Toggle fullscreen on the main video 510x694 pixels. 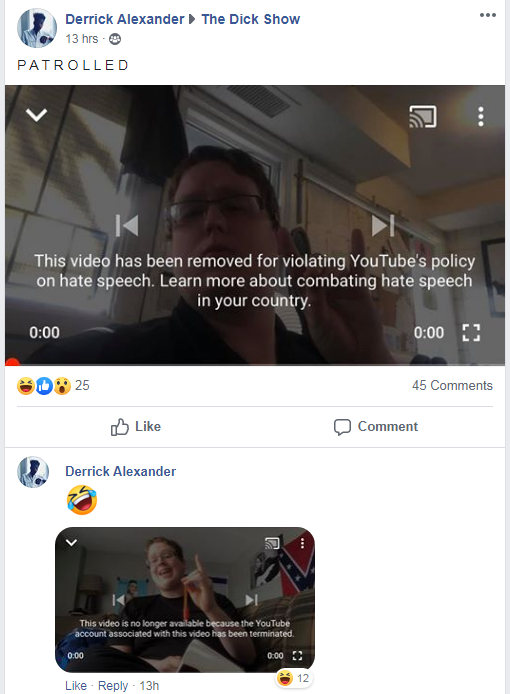click(471, 332)
